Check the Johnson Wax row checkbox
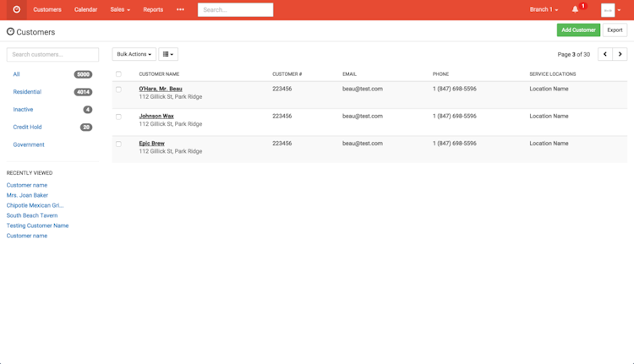 (x=118, y=117)
